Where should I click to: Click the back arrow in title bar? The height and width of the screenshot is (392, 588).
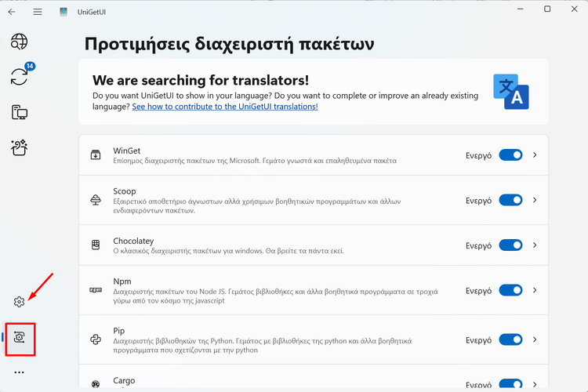pos(12,12)
